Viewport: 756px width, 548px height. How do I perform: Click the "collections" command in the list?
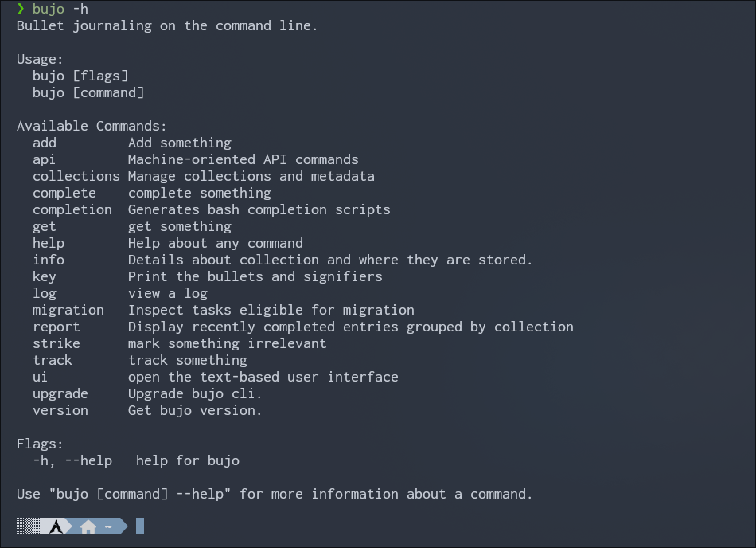click(x=76, y=176)
